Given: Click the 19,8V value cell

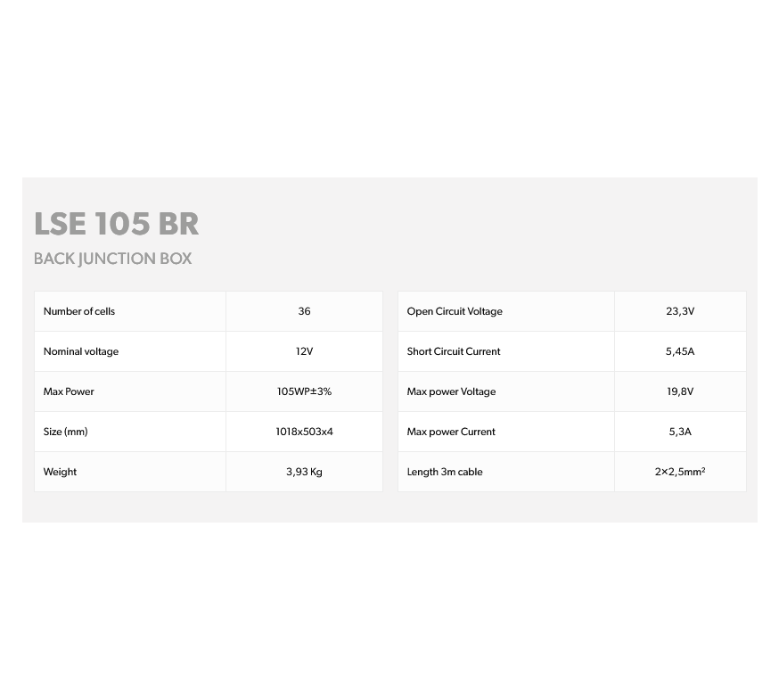Looking at the screenshot, I should 680,391.
